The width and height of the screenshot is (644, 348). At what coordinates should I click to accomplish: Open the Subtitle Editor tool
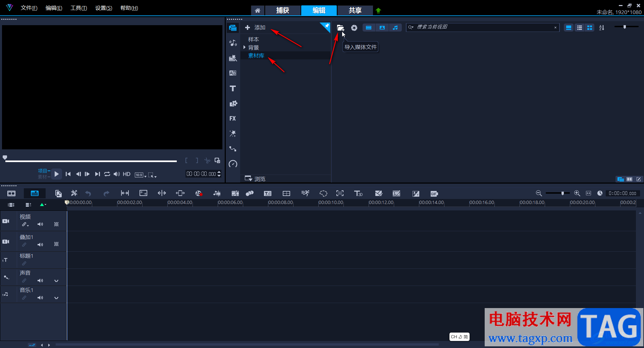click(x=268, y=193)
